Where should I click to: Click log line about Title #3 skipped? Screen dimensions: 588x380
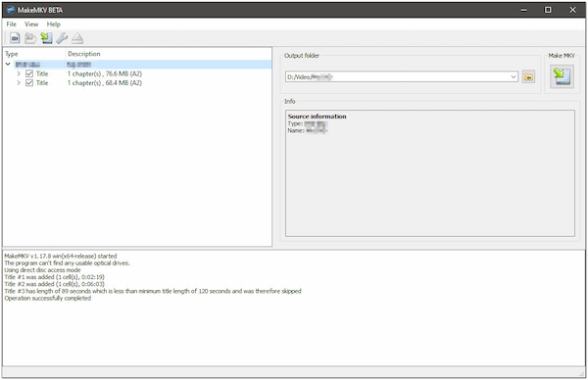point(153,291)
